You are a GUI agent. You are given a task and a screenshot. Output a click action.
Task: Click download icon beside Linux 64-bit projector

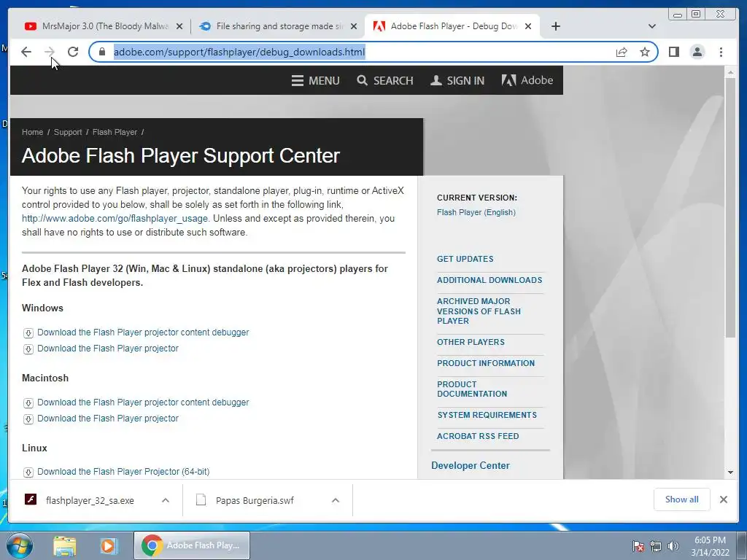[28, 472]
